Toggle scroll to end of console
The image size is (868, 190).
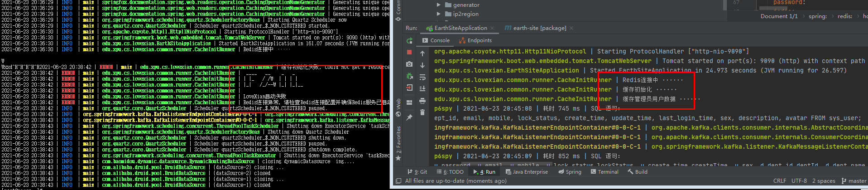point(422,89)
